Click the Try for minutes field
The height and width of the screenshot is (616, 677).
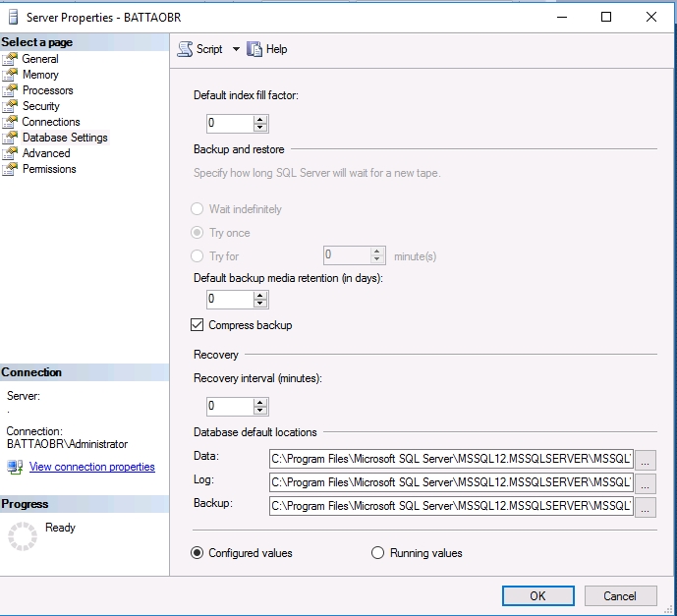click(x=347, y=255)
